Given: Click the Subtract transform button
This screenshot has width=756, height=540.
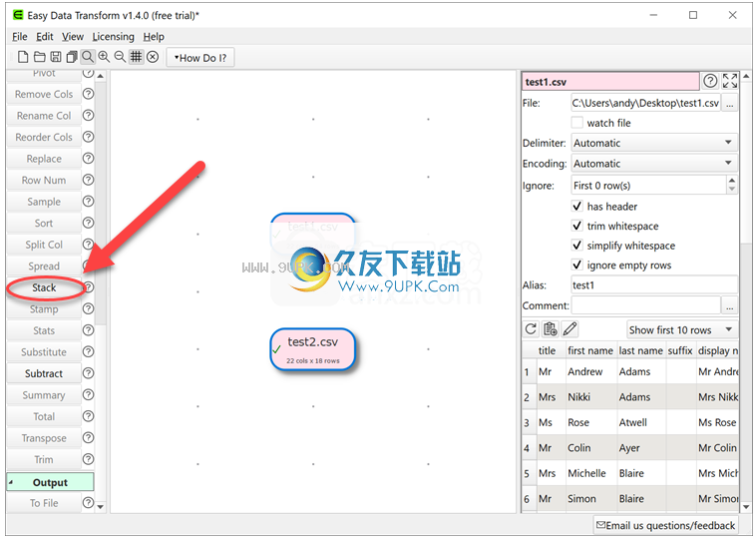Looking at the screenshot, I should (x=44, y=373).
